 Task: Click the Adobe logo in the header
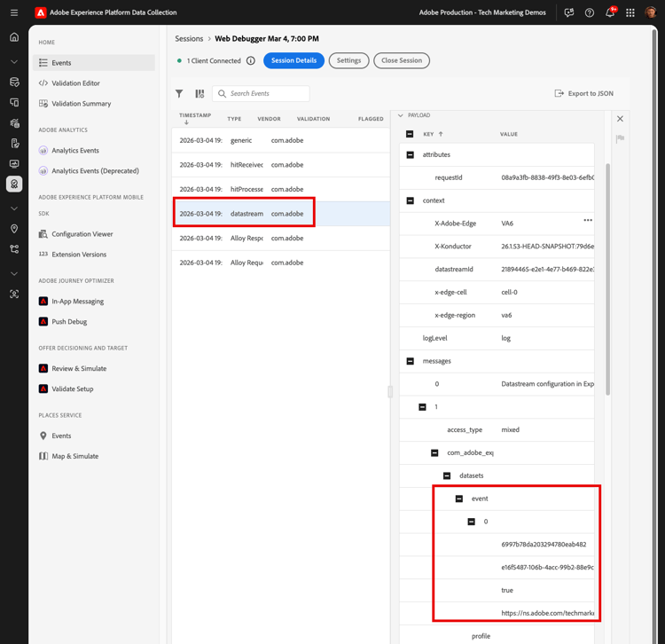point(41,12)
